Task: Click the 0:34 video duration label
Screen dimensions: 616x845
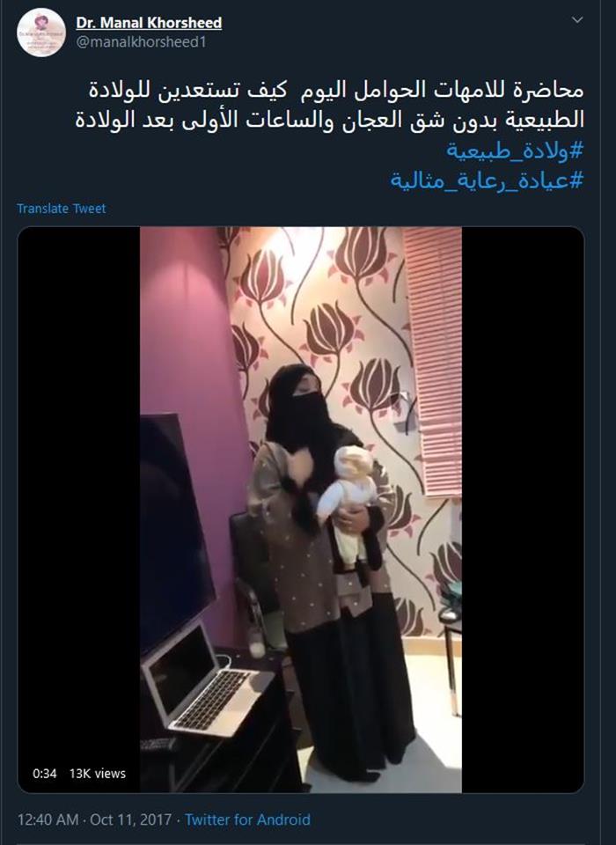Action: pyautogui.click(x=45, y=774)
